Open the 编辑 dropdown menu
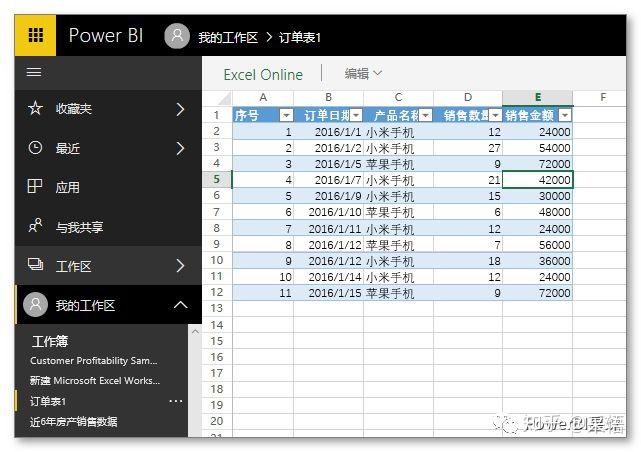The image size is (641, 452). coord(363,74)
